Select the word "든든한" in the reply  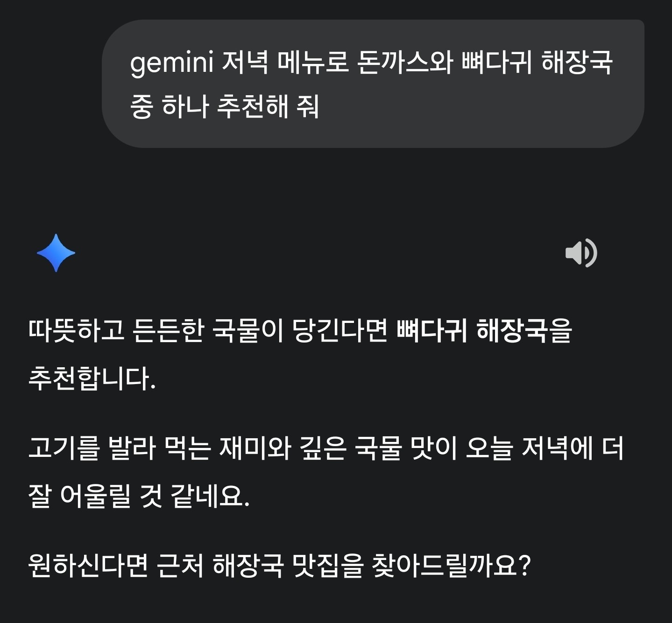168,330
